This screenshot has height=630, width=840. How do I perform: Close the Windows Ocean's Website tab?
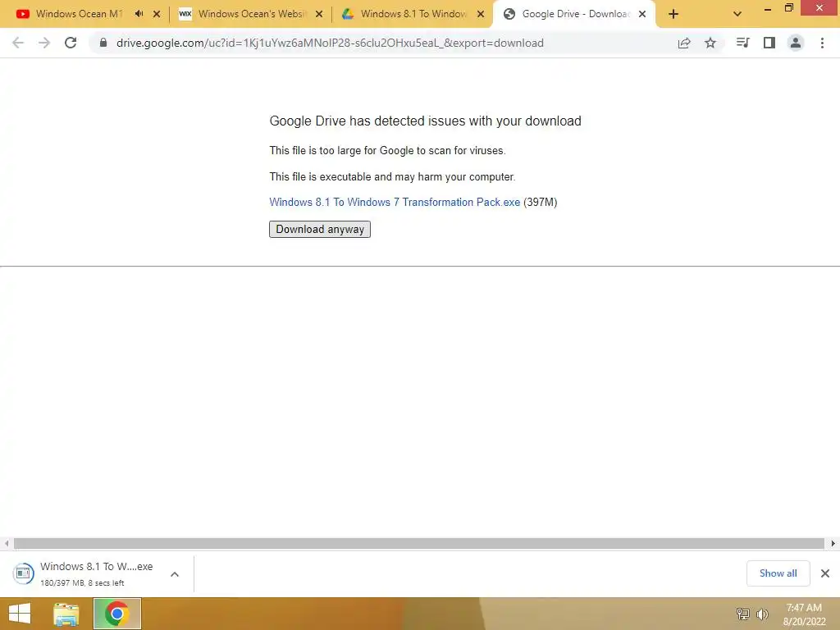point(319,15)
